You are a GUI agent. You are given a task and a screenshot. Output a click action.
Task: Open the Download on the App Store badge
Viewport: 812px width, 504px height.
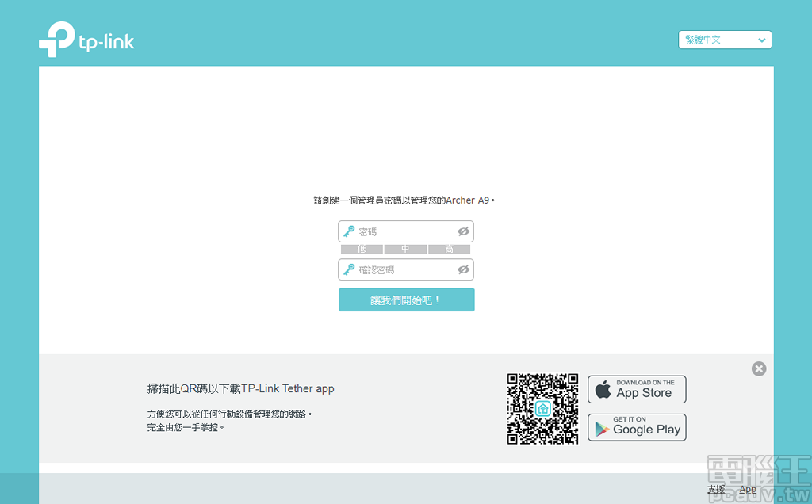point(637,389)
